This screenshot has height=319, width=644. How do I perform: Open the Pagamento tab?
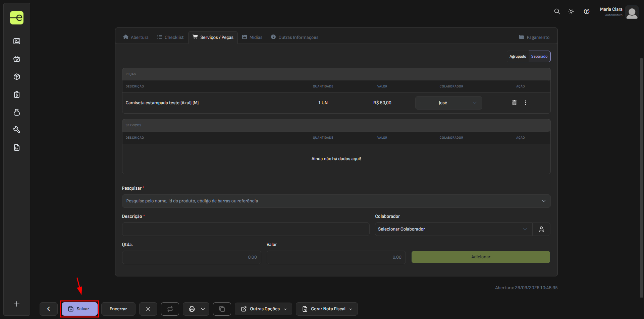pyautogui.click(x=534, y=37)
